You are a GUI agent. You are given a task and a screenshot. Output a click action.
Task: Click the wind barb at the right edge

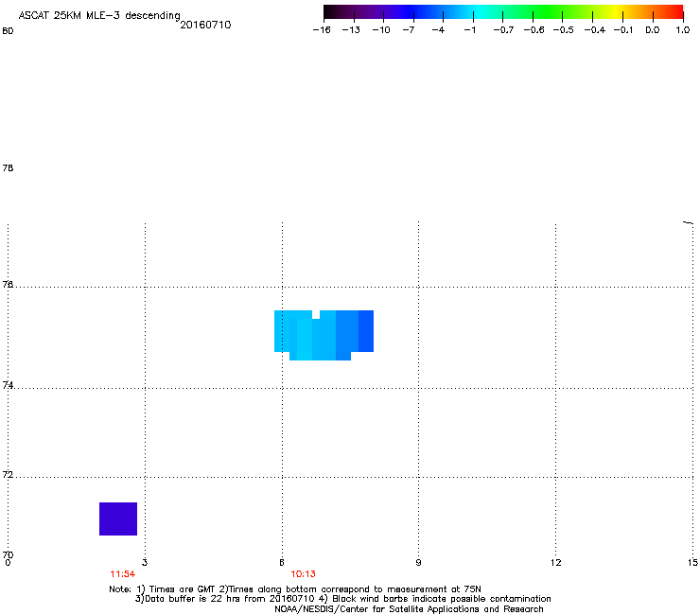(x=689, y=222)
